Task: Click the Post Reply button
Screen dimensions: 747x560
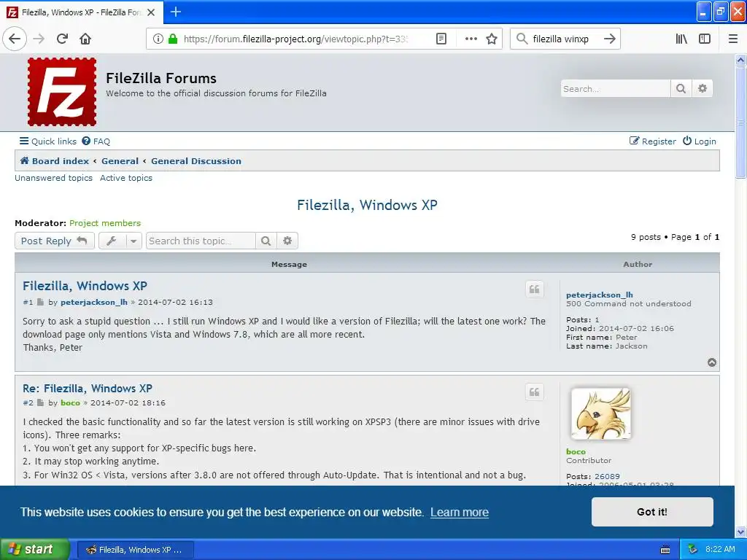Action: (54, 241)
